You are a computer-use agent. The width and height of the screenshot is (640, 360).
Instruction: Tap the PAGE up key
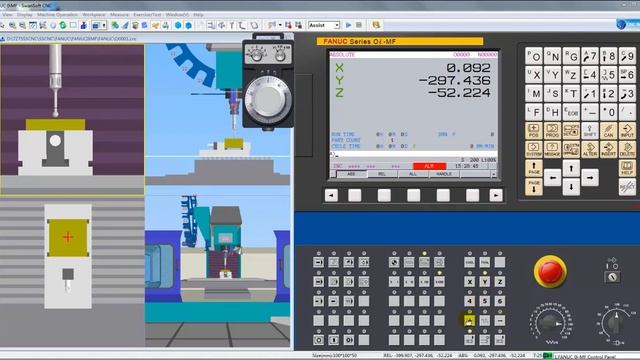click(x=534, y=168)
